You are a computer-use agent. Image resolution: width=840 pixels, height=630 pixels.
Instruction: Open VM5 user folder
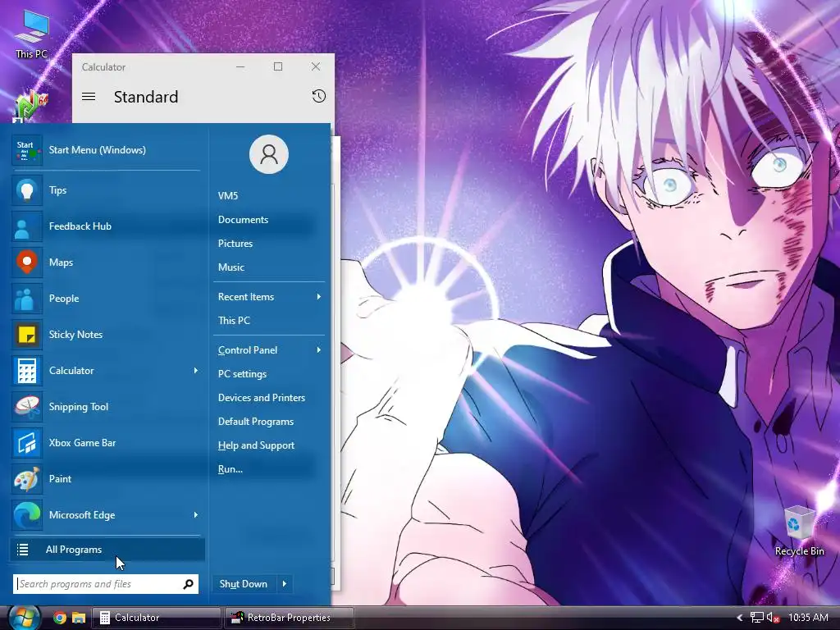coord(228,196)
